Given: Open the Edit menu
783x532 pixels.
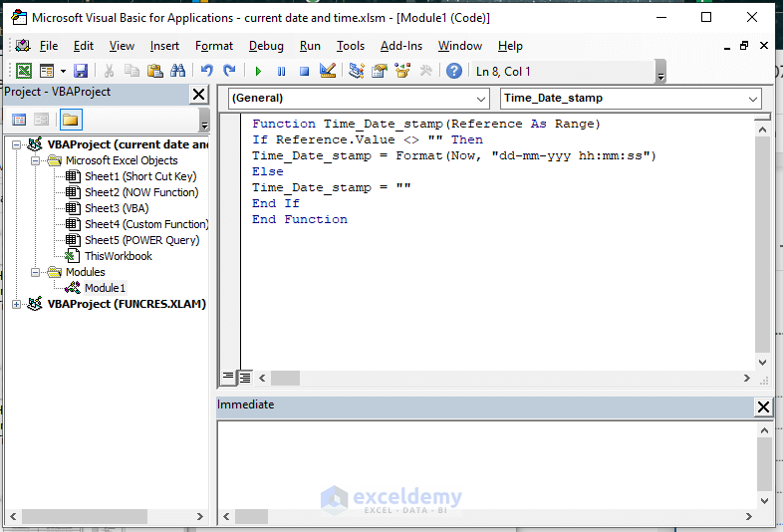Looking at the screenshot, I should tap(84, 46).
